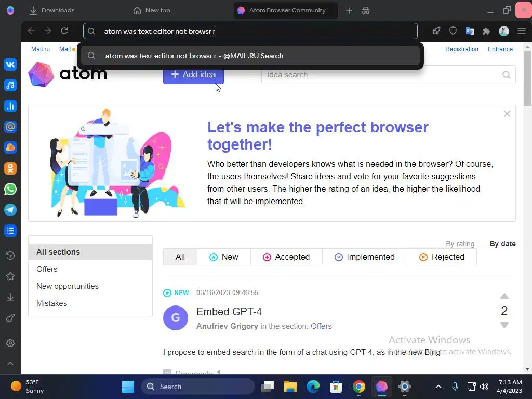
Task: Select the Offers section in left list
Action: [47, 269]
